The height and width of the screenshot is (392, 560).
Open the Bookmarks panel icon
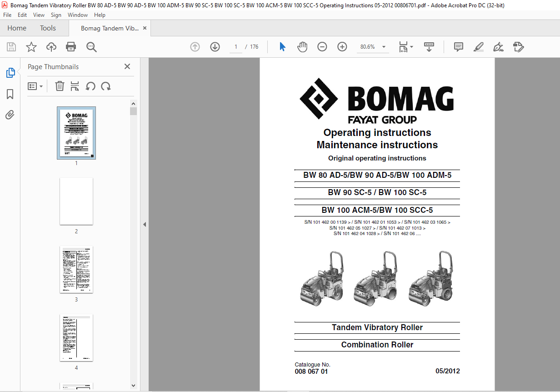[x=10, y=94]
